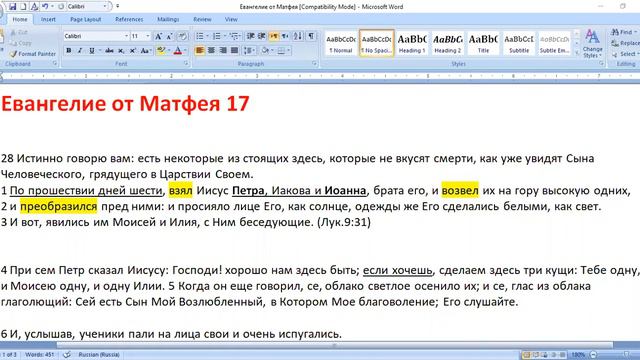
Task: Justify the paragraph text
Action: click(234, 51)
